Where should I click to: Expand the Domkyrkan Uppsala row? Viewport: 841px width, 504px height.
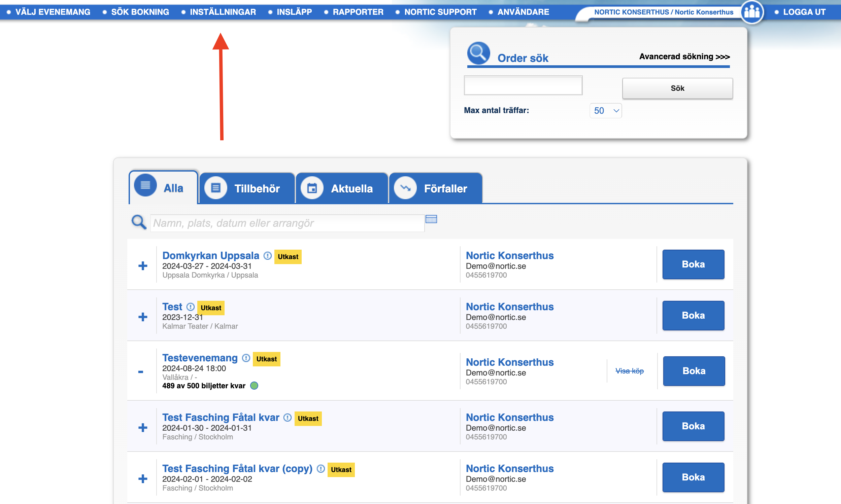coord(143,265)
